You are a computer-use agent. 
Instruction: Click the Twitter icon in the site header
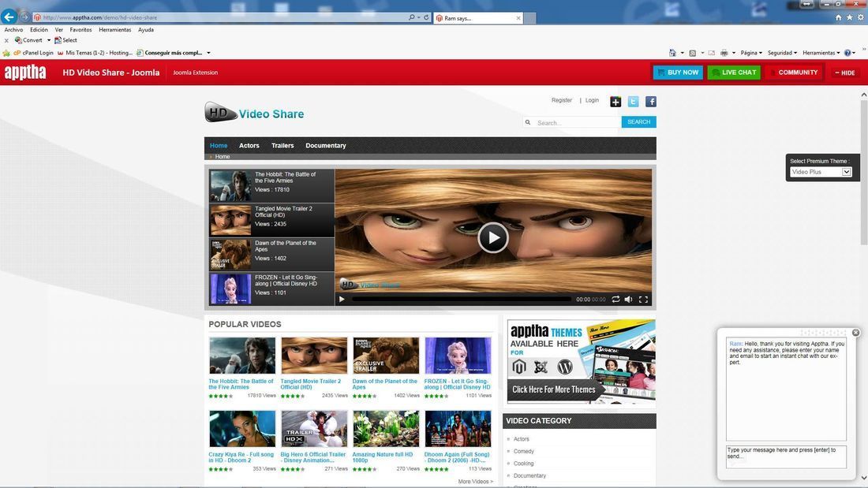[x=634, y=101]
